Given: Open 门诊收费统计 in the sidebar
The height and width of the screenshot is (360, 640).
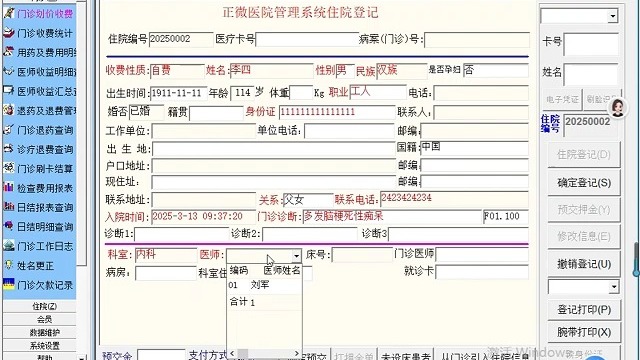Looking at the screenshot, I should tap(39, 33).
